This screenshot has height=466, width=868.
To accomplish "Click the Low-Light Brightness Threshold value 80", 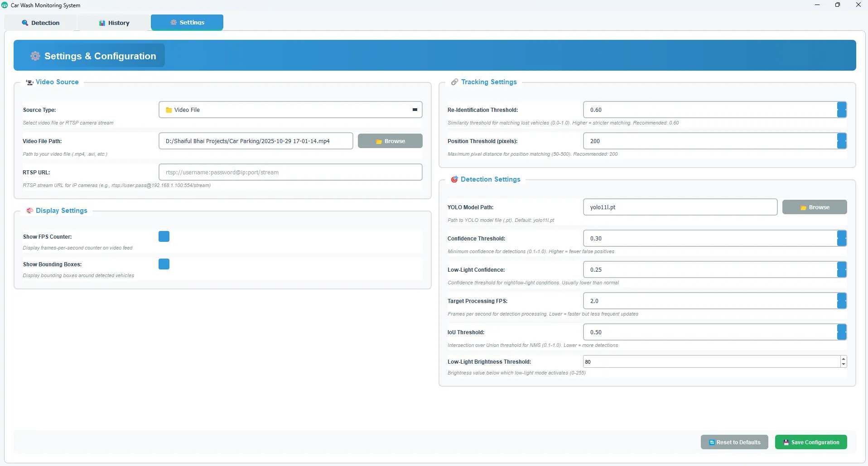I will click(x=588, y=361).
